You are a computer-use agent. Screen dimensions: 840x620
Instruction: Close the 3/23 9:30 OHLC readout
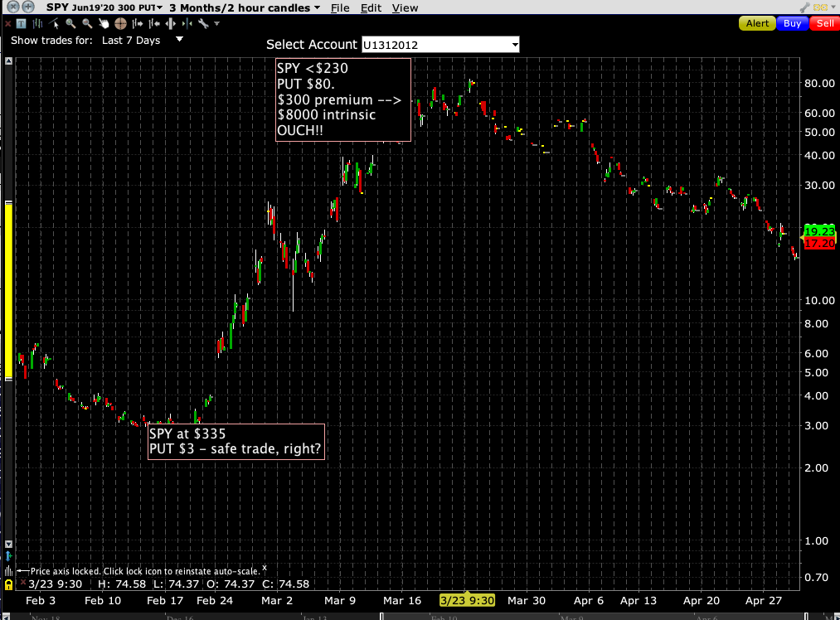click(23, 582)
